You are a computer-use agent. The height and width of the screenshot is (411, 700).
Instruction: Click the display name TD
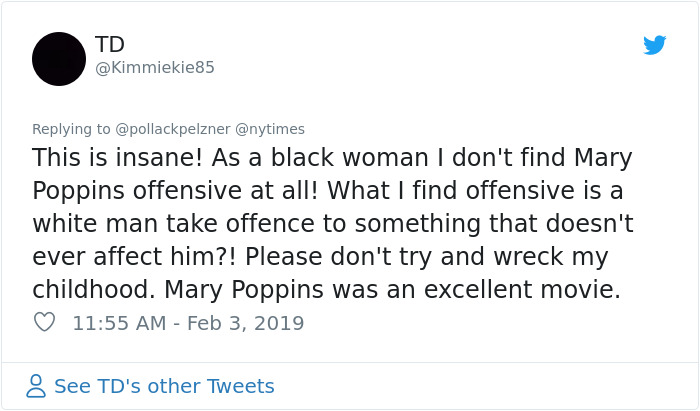pos(109,44)
